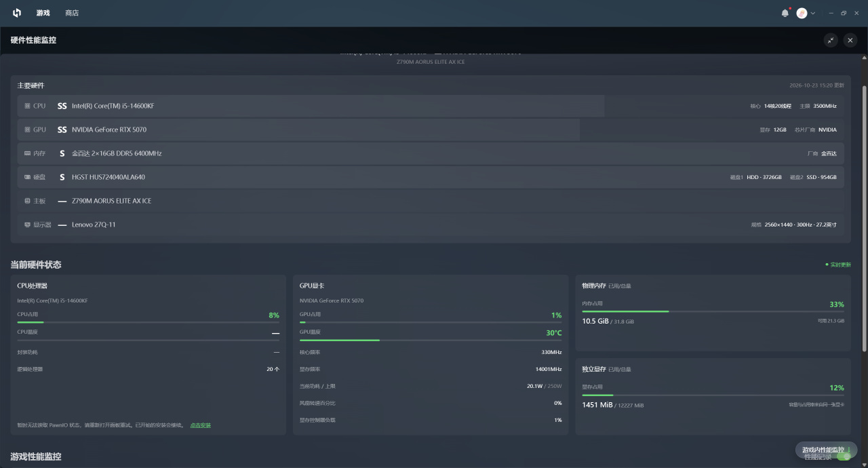Click the 游戏性能监控 section heading
868x468 pixels.
(x=36, y=456)
